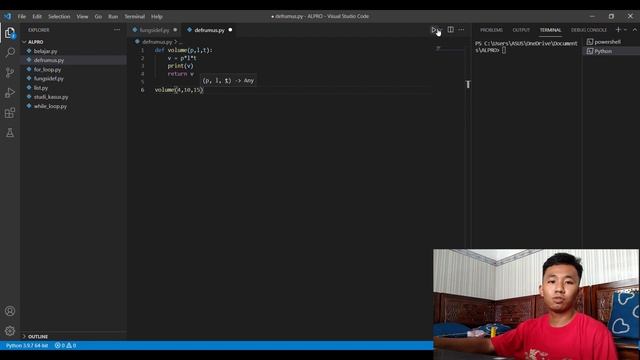Open the Testing flask view
Image resolution: width=640 pixels, height=360 pixels.
coord(10,133)
